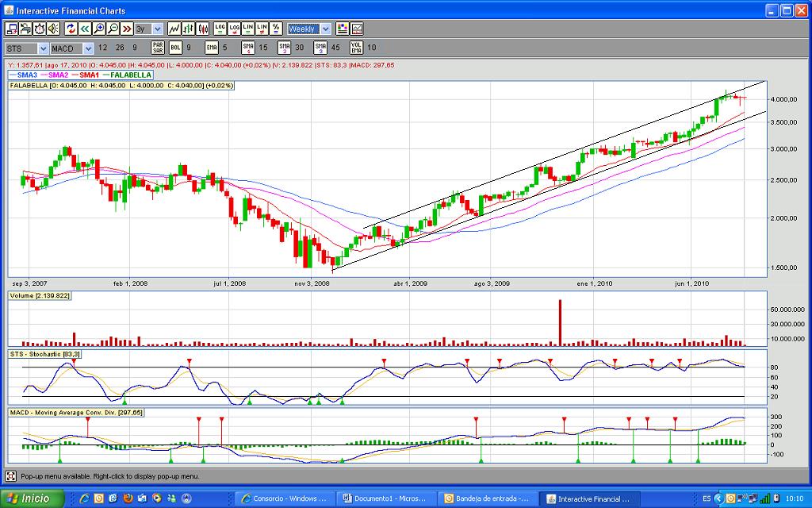Toggle the SMA 1 indicator
The image size is (812, 508).
[248, 48]
